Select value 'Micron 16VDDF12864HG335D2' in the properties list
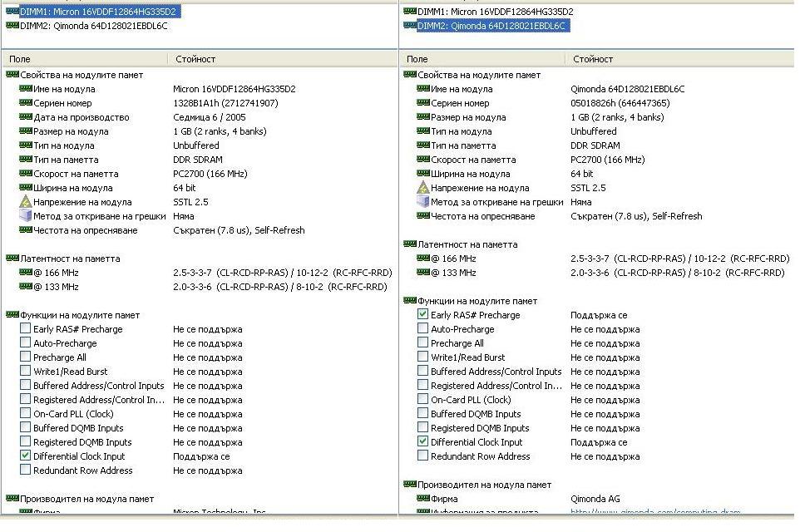Viewport: 800px width, 532px height. coord(235,89)
